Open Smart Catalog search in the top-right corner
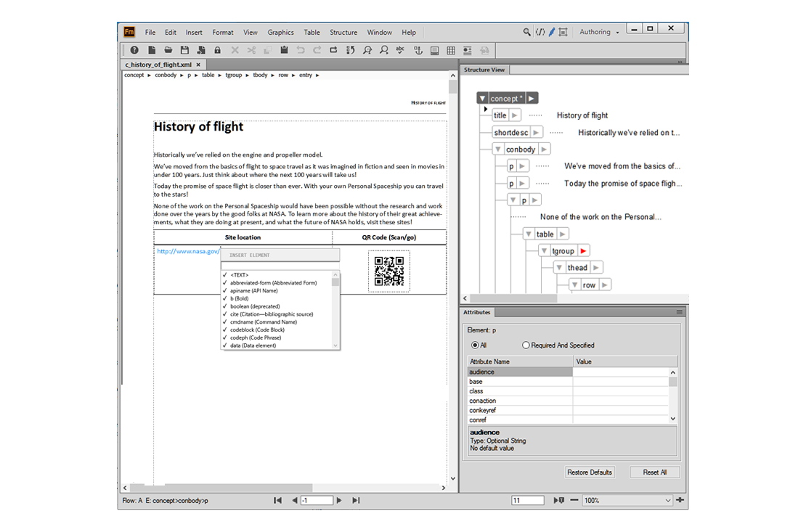 (528, 31)
